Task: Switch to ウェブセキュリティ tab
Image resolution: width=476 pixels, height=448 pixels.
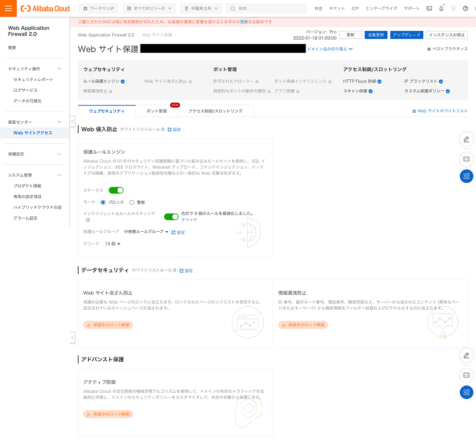Action: coord(107,111)
